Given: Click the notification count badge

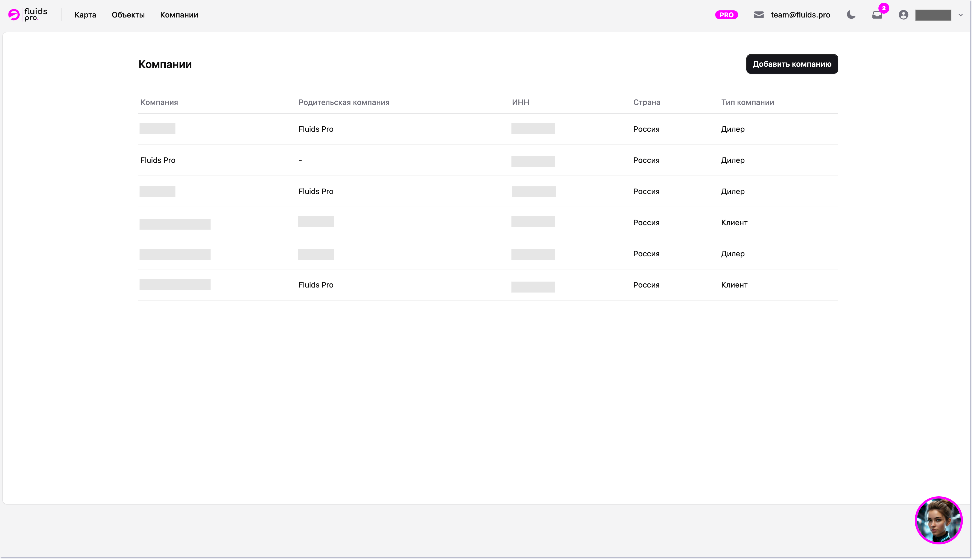Looking at the screenshot, I should tap(884, 8).
